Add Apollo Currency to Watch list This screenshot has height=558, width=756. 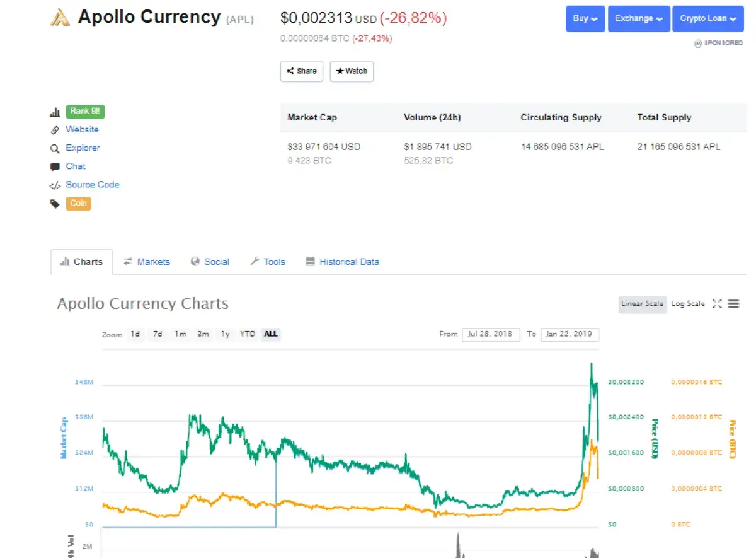click(352, 71)
